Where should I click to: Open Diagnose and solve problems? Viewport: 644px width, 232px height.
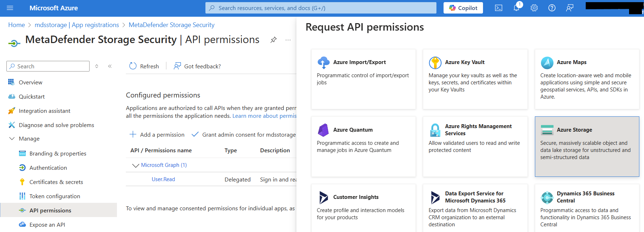(x=56, y=125)
